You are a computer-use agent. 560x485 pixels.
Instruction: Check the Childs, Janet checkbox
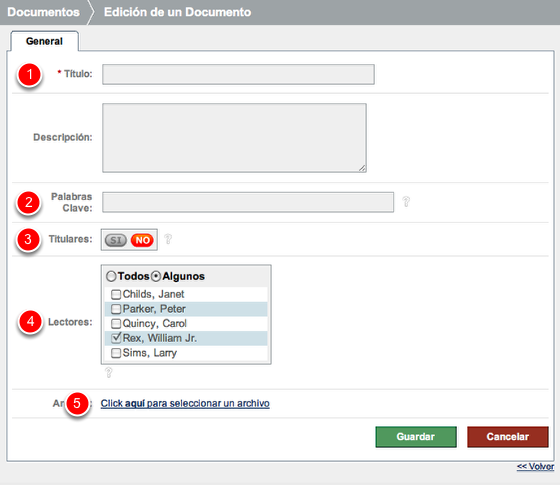tap(116, 294)
